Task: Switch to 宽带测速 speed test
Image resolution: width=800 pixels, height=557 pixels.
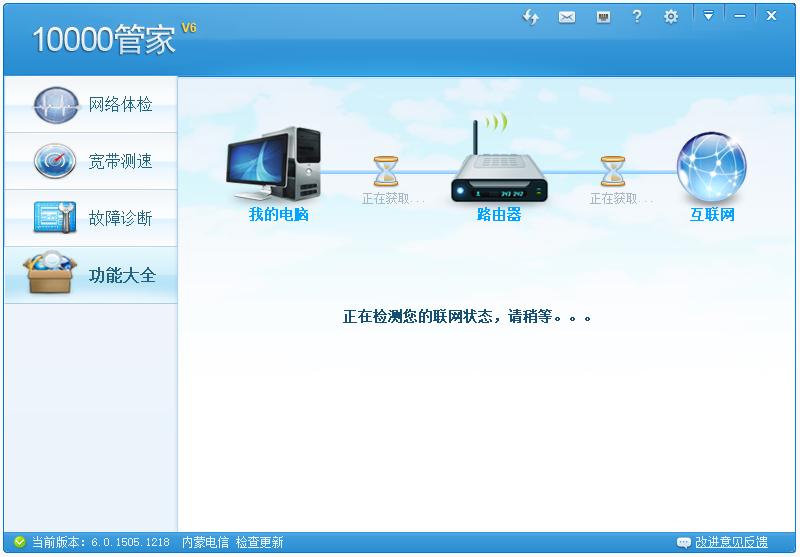Action: 91,161
